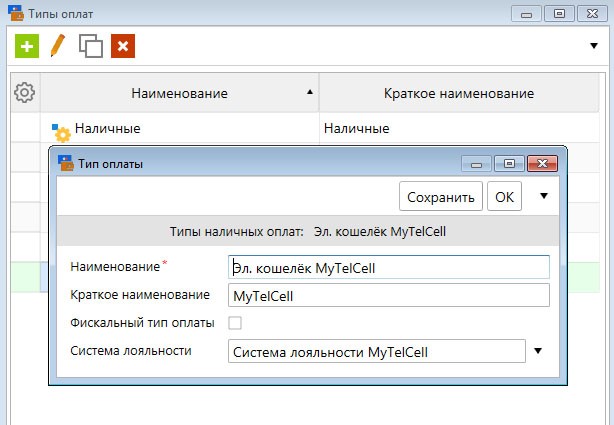This screenshot has height=425, width=614.
Task: Open the dropdown arrow next to the OK button
Action: [x=544, y=196]
